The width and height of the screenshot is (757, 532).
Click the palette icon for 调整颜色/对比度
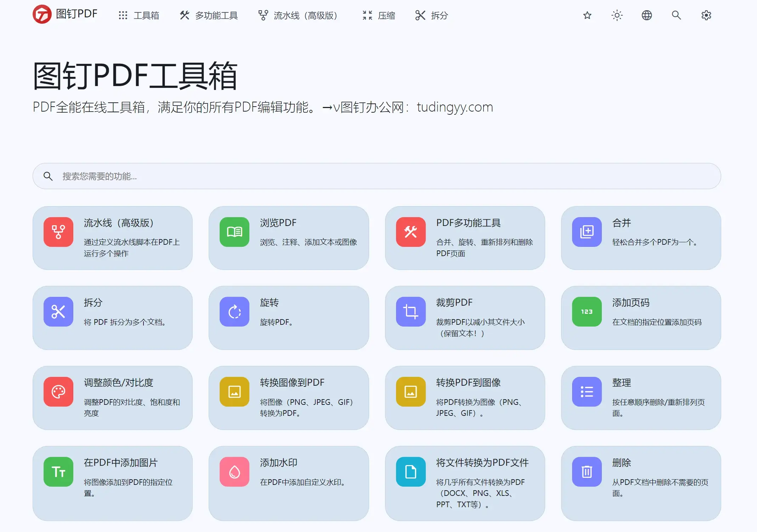58,392
